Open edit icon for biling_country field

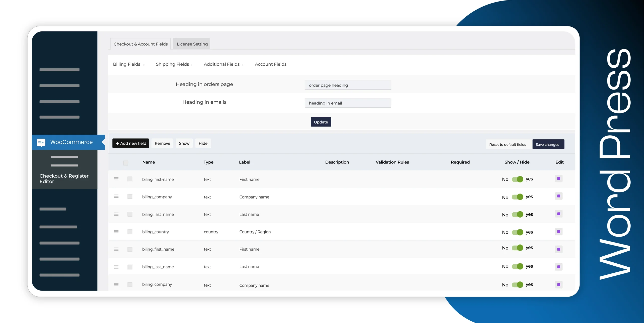point(558,231)
